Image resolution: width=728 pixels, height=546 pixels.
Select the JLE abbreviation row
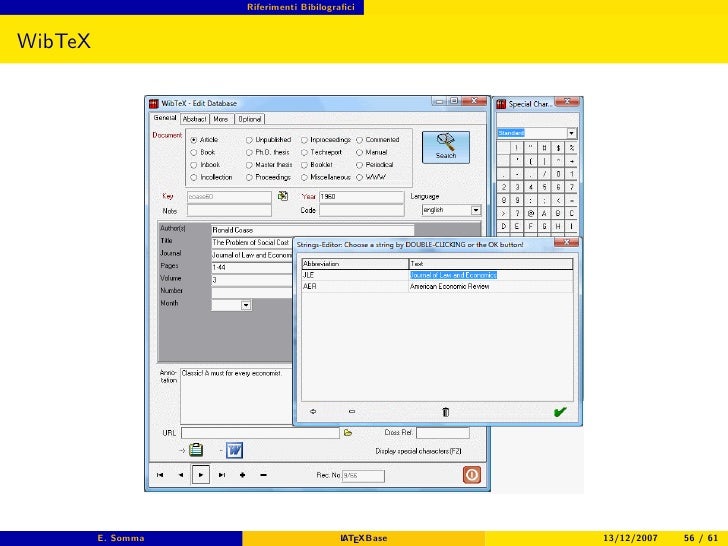pyautogui.click(x=355, y=275)
